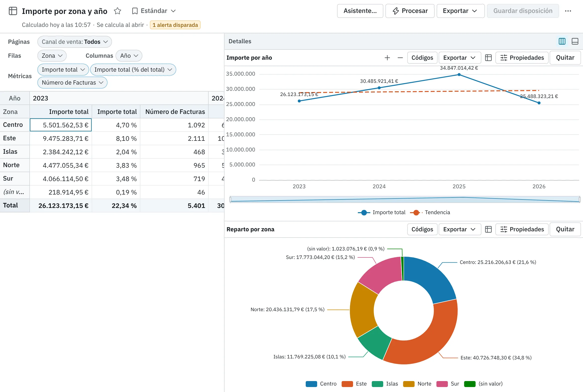This screenshot has height=392, width=583.
Task: Click right handle of chart range slider
Action: tap(580, 199)
